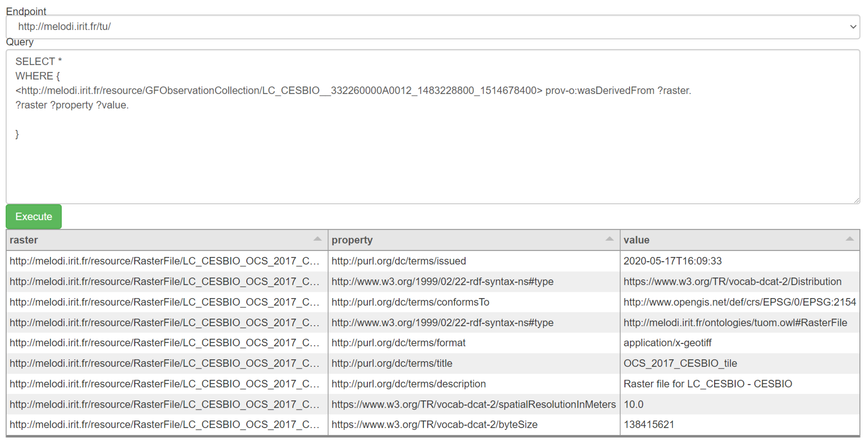Click the EPSG:2154 opengis value
Viewport: 868px width, 443px height.
[739, 302]
